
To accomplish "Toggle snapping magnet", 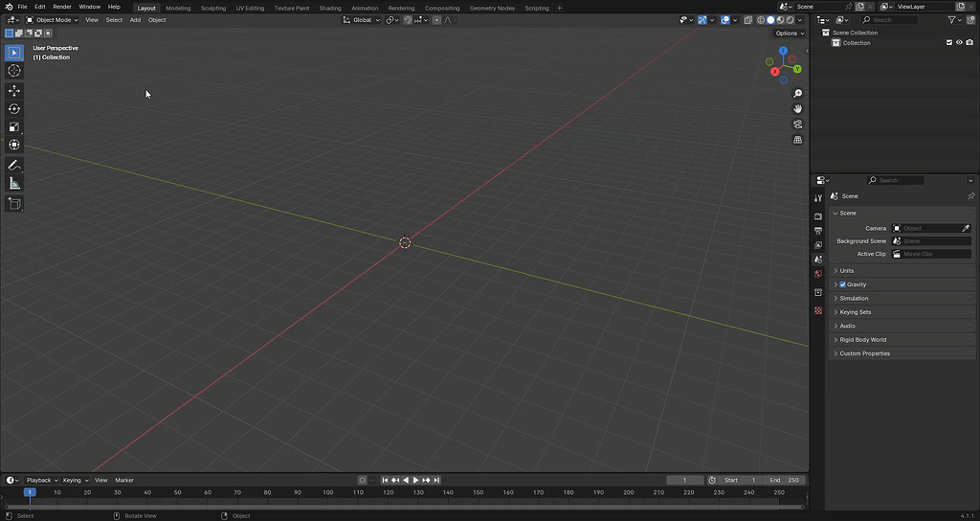I will (408, 20).
